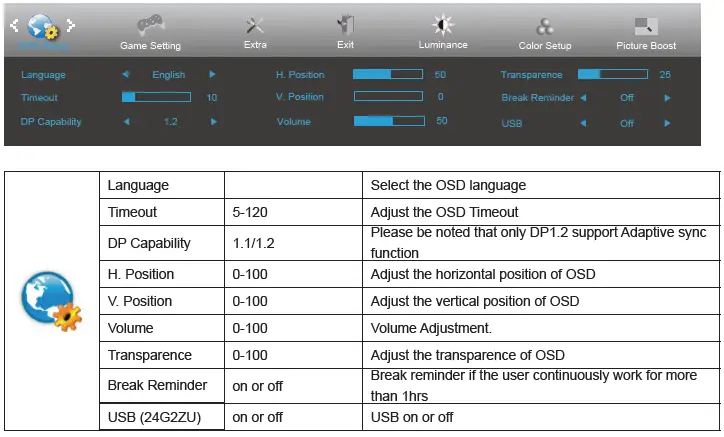Choose previous language with left arrow
The image size is (724, 437).
(125, 74)
